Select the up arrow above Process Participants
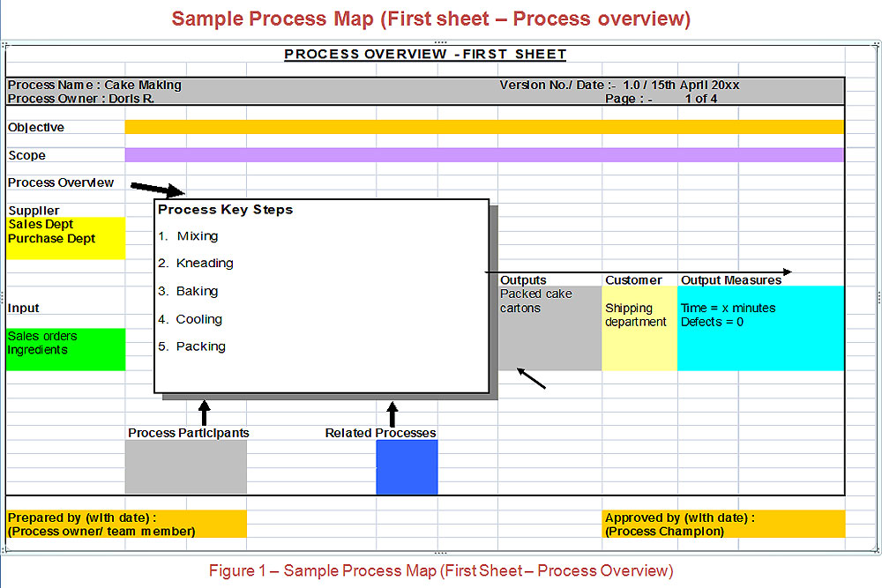882x588 pixels. (x=204, y=413)
